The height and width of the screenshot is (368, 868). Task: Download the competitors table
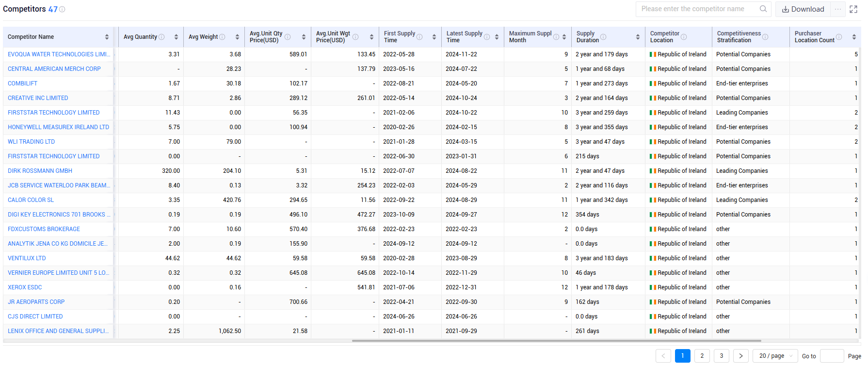coord(803,9)
